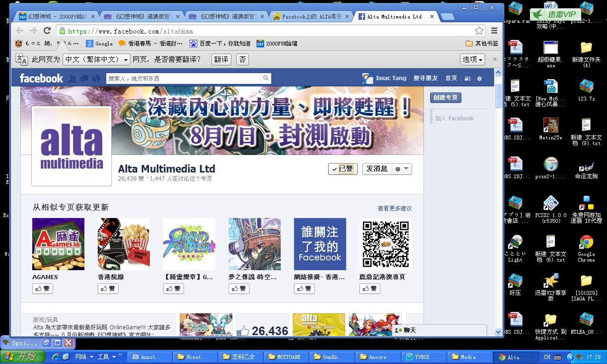Click the 发消息 message button
Viewport: 607px width, 364px height.
(x=377, y=169)
